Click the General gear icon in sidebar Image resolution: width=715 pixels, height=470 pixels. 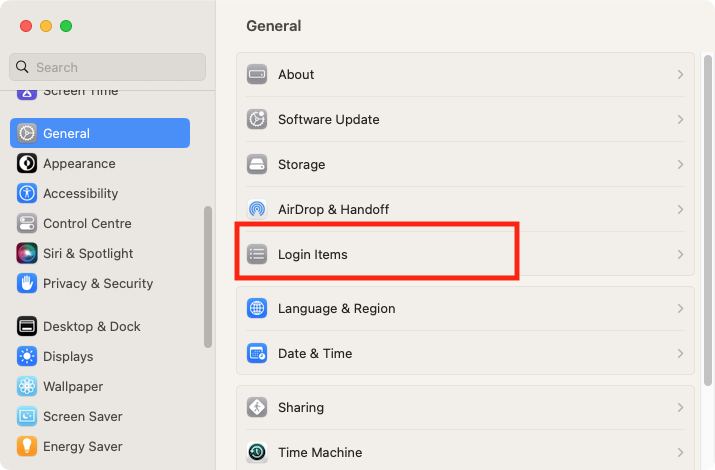(x=27, y=133)
